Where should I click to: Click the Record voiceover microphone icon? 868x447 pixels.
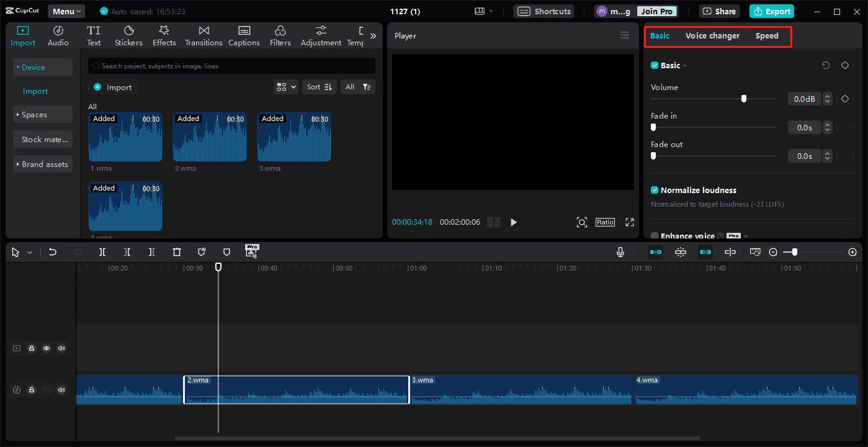620,252
